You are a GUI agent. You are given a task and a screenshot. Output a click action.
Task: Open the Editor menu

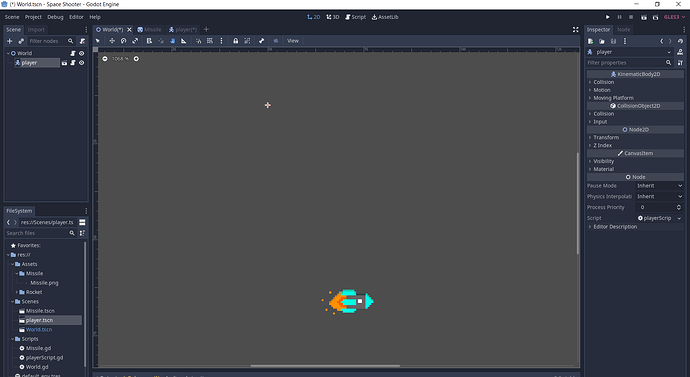pos(76,17)
